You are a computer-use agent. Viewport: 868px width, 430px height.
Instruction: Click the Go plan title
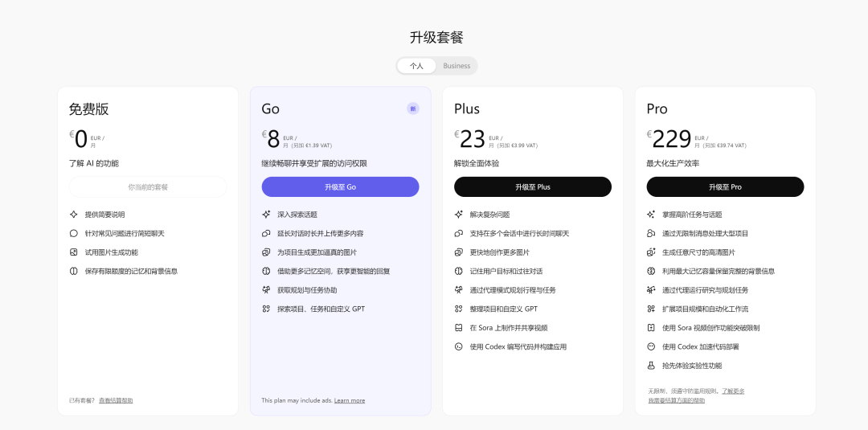pyautogui.click(x=271, y=109)
